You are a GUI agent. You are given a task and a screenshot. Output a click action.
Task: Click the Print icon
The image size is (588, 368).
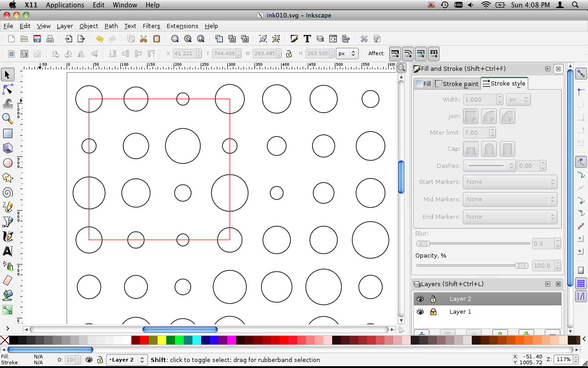[x=50, y=39]
